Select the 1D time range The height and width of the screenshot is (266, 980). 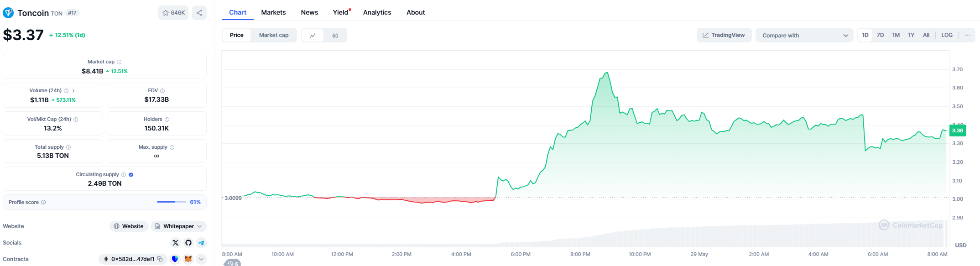(865, 35)
